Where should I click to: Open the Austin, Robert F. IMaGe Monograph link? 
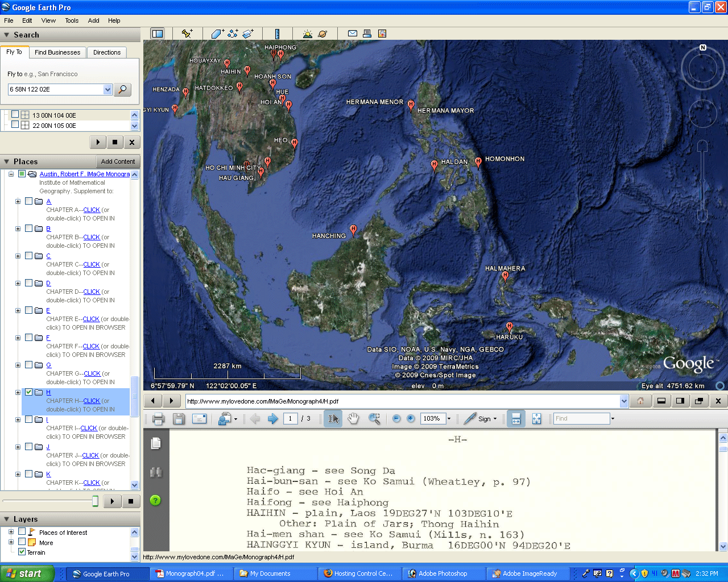[85, 174]
